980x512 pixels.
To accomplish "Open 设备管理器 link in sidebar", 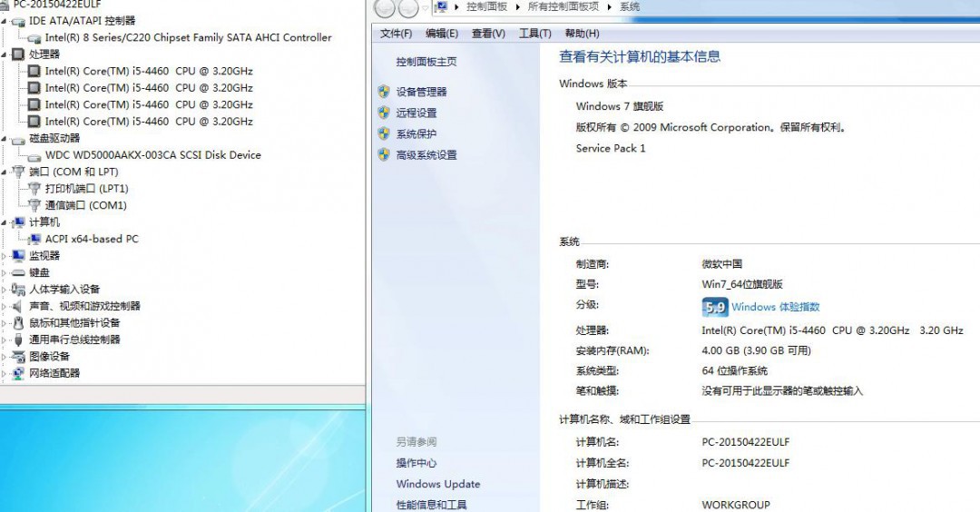I will [421, 92].
